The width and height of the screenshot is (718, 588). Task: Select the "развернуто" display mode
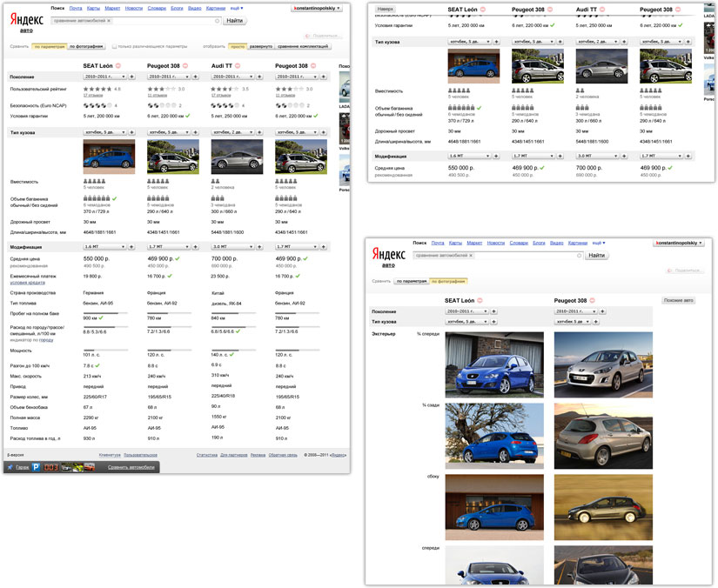tap(263, 45)
